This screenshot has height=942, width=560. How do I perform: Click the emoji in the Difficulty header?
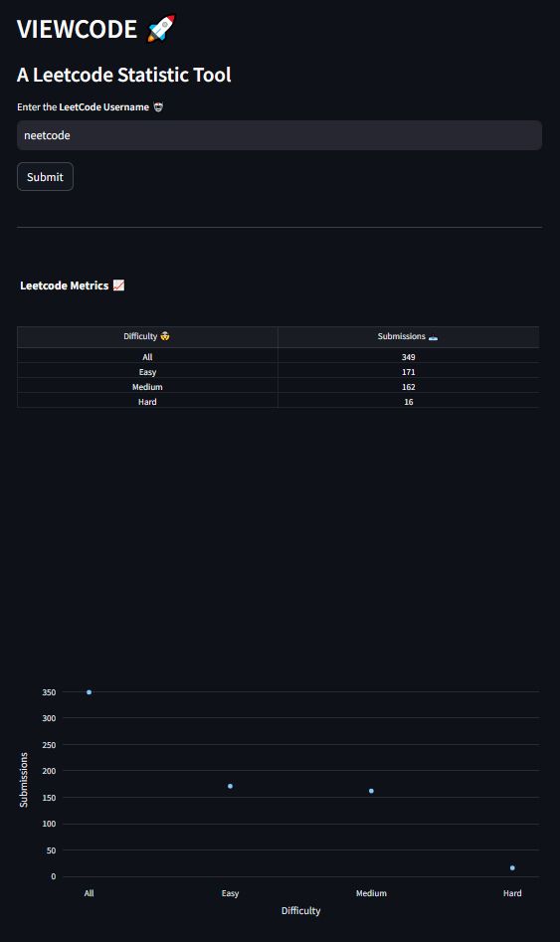pos(165,336)
